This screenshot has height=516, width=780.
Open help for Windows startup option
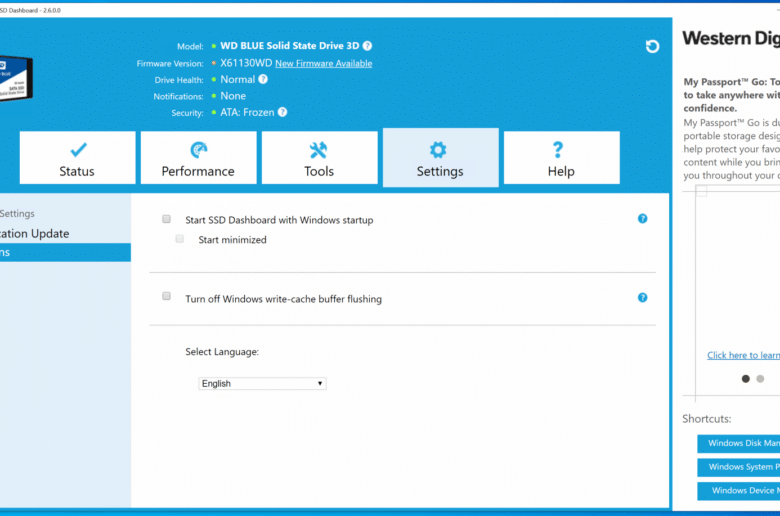643,218
